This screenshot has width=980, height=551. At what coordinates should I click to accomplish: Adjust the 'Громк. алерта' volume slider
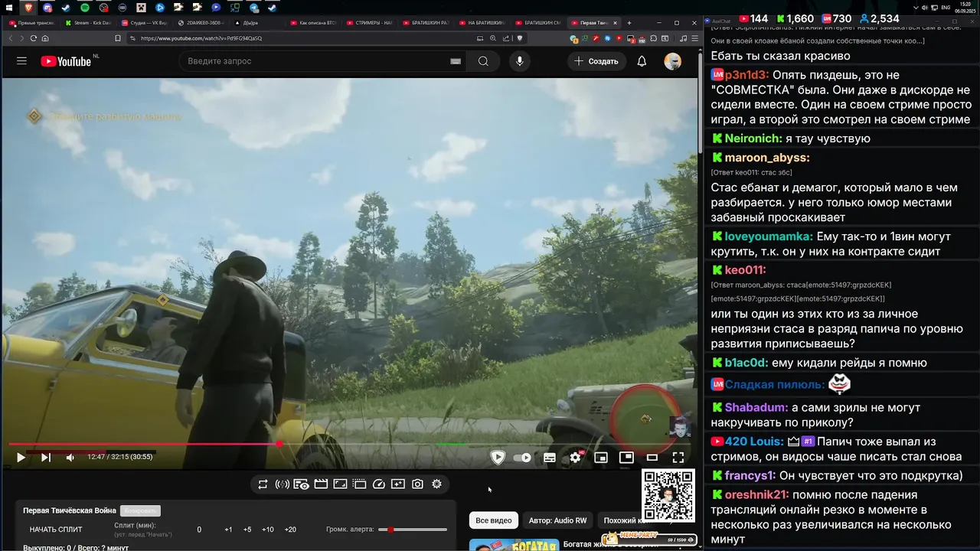[x=413, y=530]
